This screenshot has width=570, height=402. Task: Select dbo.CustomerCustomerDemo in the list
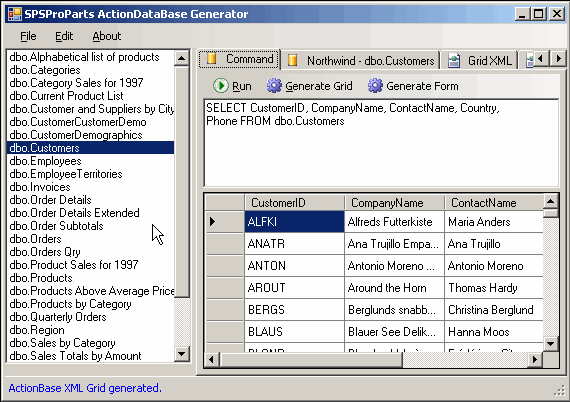90,122
